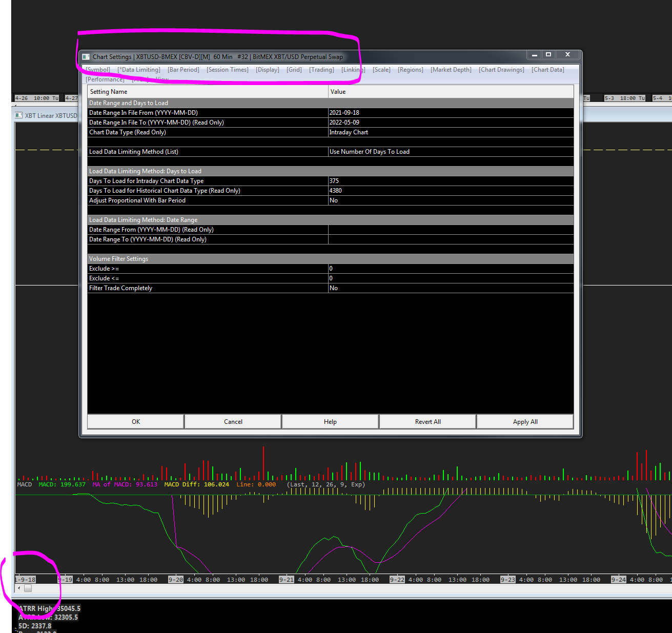Open the Load Data Limiting Method list value

(451, 152)
